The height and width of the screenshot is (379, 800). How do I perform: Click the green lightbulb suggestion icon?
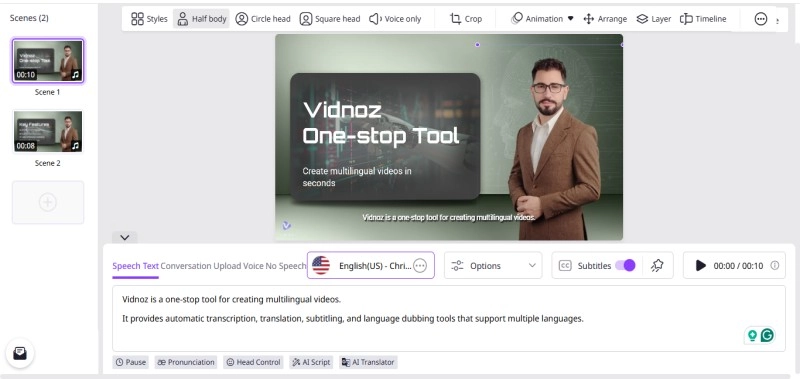point(752,335)
